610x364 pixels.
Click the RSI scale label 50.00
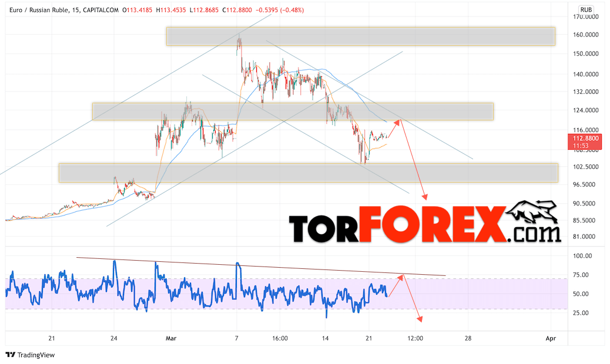(581, 294)
